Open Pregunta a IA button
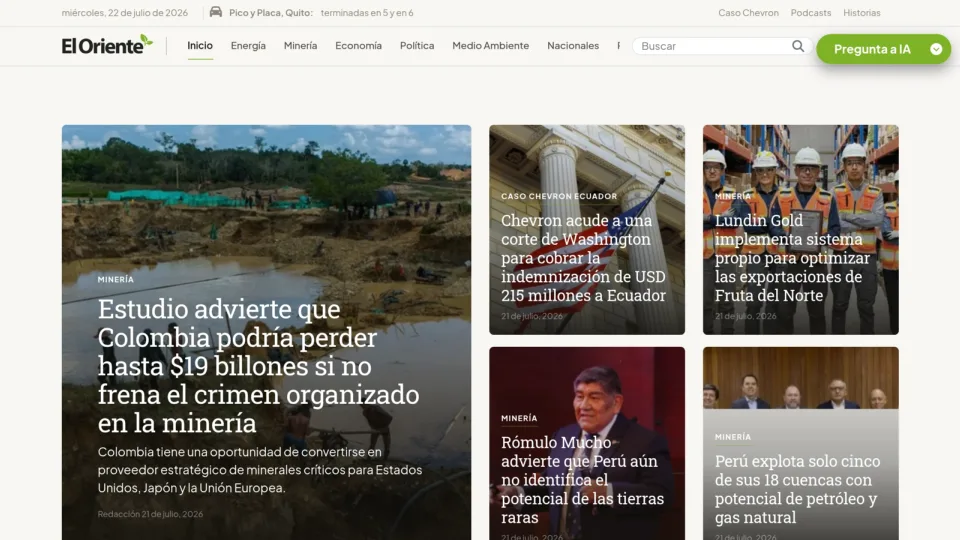960x540 pixels. pos(883,49)
